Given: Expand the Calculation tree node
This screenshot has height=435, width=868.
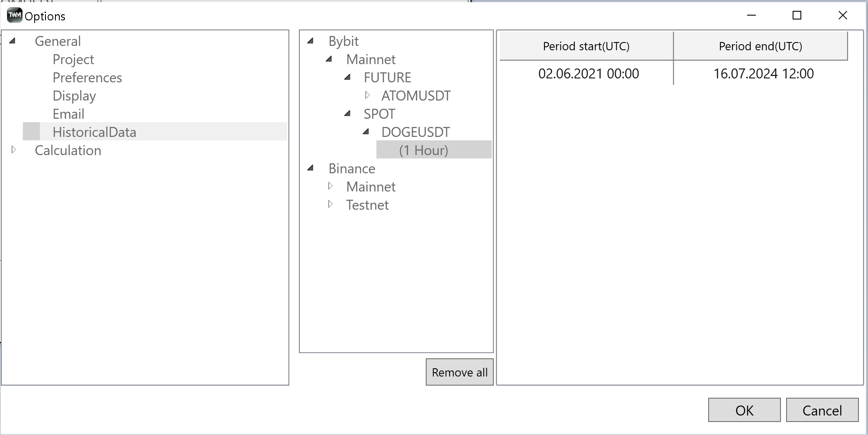Looking at the screenshot, I should coord(14,149).
